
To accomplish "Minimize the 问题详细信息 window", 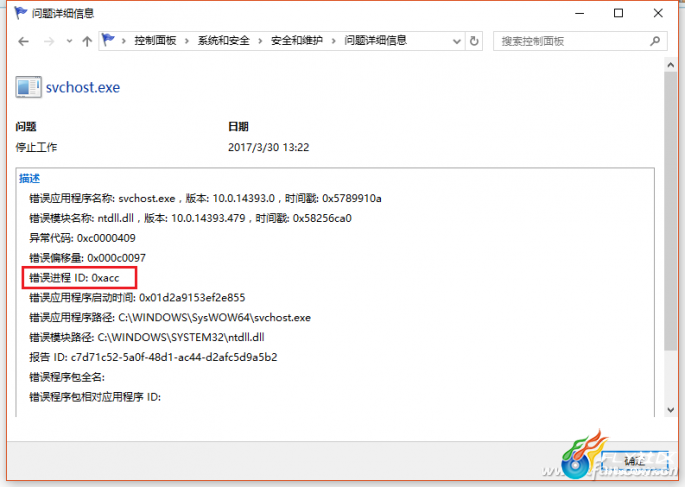I will [x=579, y=13].
